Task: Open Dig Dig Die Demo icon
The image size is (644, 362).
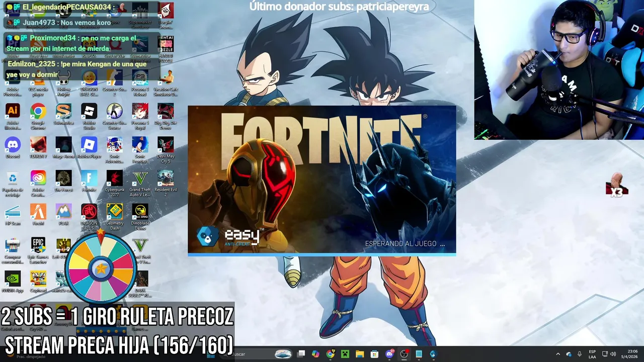Action: point(166,116)
